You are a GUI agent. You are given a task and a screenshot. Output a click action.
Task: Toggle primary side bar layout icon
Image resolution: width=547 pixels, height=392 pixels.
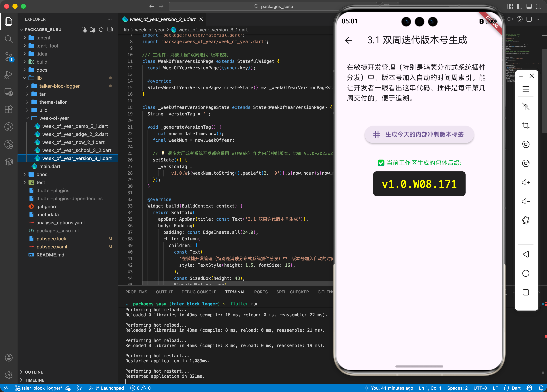click(520, 7)
